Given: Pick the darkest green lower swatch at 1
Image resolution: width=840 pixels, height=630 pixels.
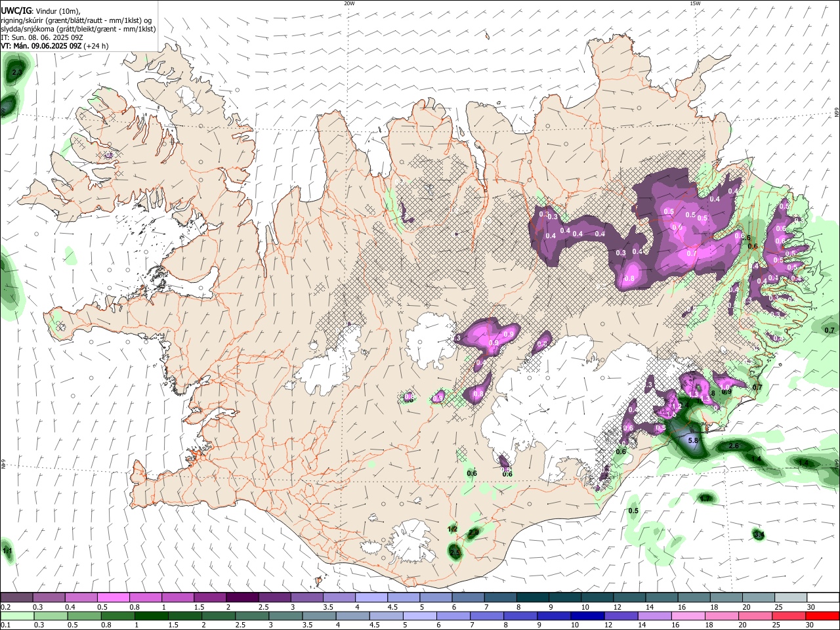Looking at the screenshot, I should (151, 616).
